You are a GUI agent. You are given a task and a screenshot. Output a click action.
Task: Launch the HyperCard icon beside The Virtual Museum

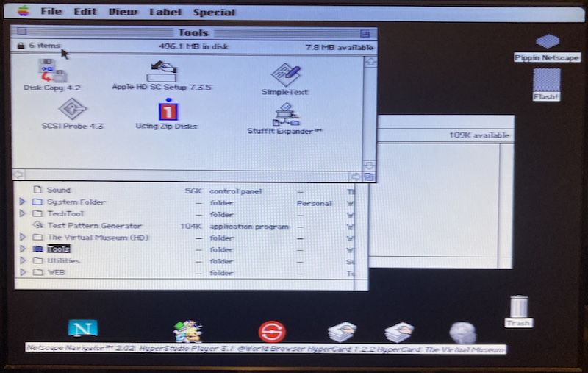pyautogui.click(x=399, y=332)
